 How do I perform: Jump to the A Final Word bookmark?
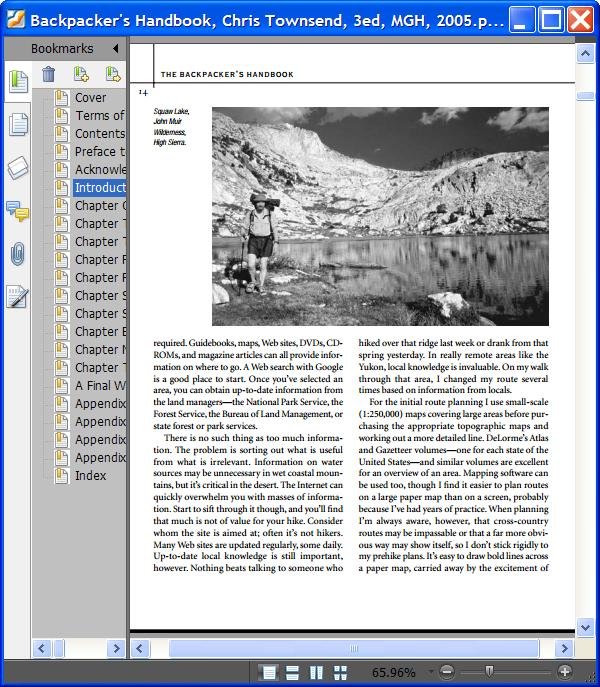[x=100, y=385]
